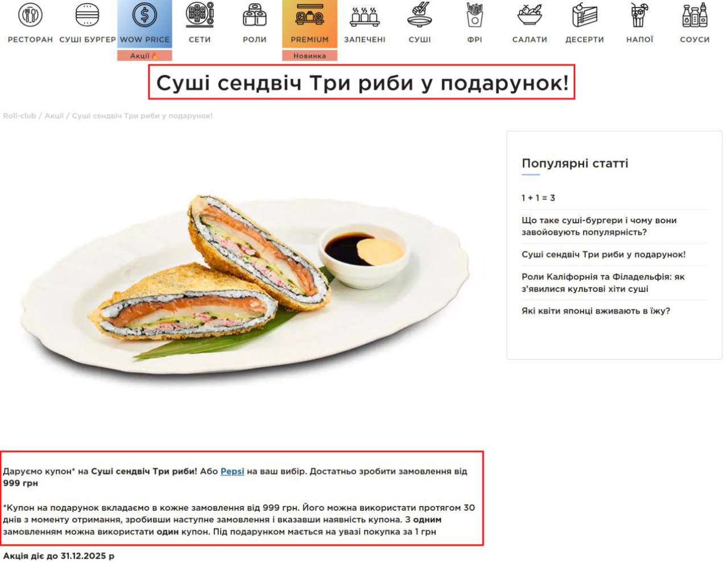Go to Акції breadcrumb link
The height and width of the screenshot is (562, 728).
click(x=54, y=116)
